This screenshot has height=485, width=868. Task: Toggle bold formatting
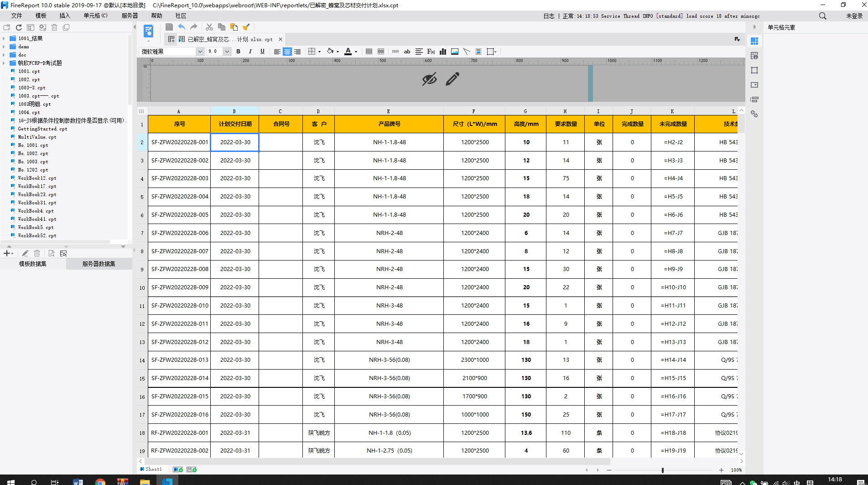[x=238, y=52]
